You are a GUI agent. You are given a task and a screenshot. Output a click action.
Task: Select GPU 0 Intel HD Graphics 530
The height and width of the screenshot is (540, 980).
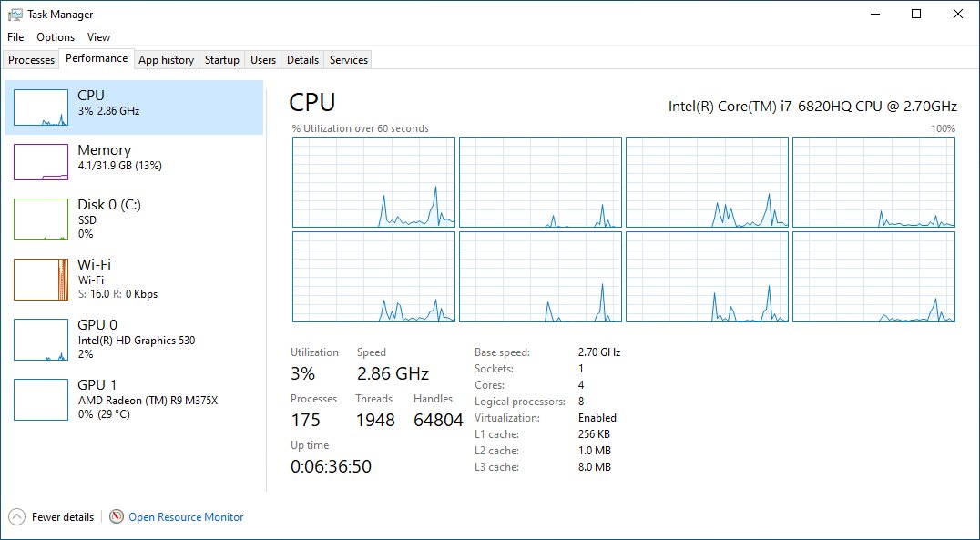pyautogui.click(x=135, y=340)
